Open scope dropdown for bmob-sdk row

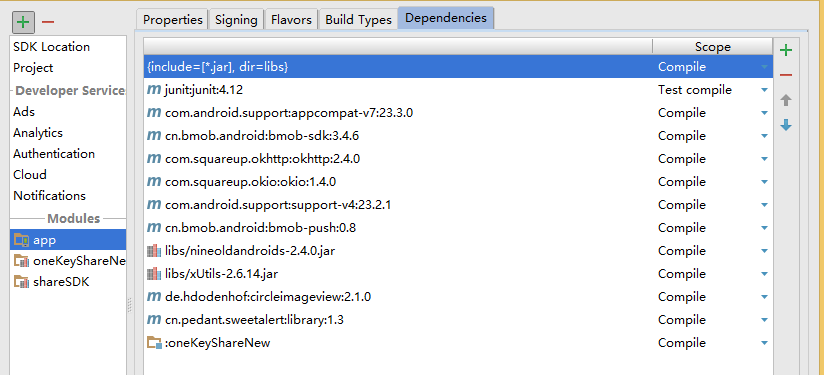tap(764, 136)
